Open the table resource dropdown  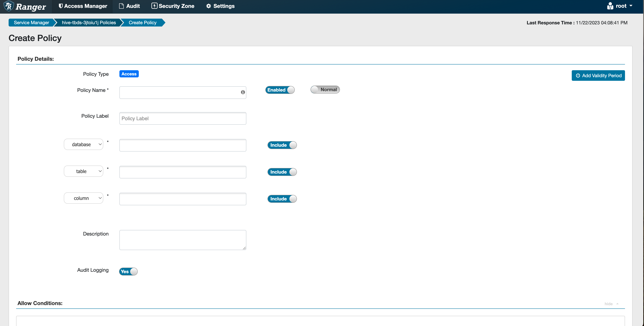tap(84, 171)
